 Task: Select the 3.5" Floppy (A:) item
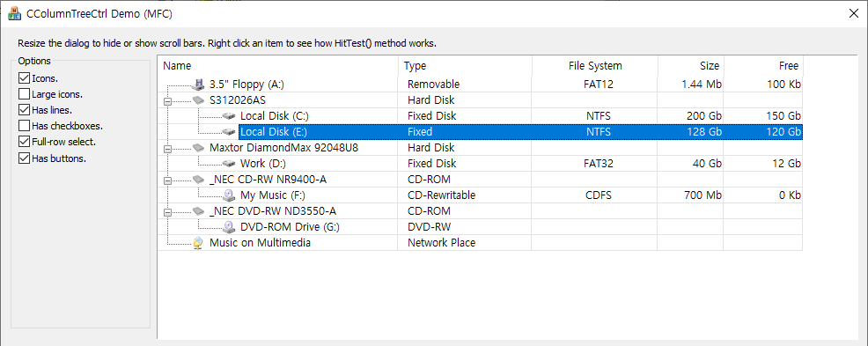pos(246,85)
